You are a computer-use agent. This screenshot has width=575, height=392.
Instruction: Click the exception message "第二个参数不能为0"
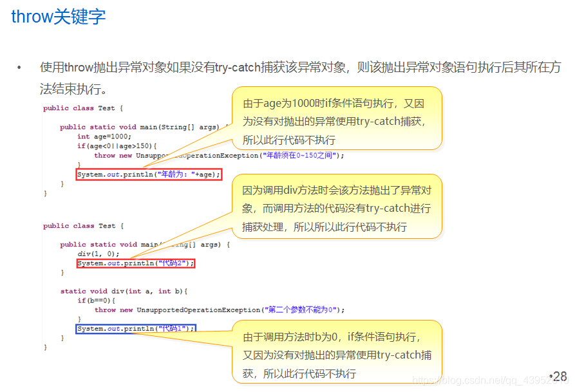click(x=301, y=310)
